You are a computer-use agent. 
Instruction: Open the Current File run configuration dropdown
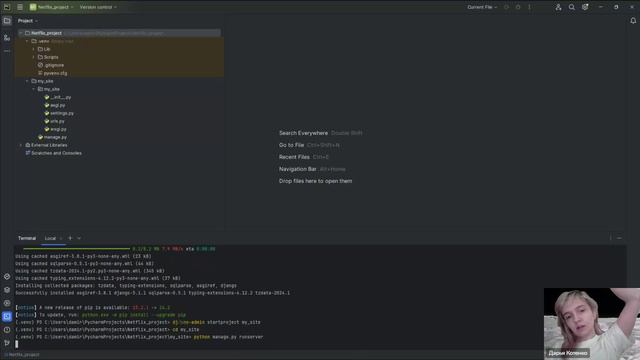482,7
